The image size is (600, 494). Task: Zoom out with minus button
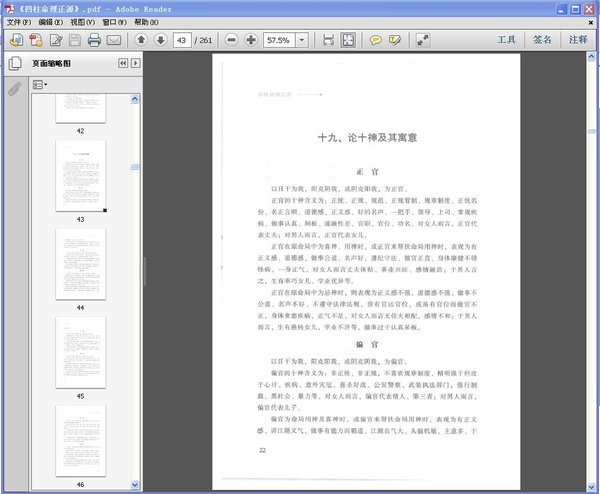click(x=231, y=40)
